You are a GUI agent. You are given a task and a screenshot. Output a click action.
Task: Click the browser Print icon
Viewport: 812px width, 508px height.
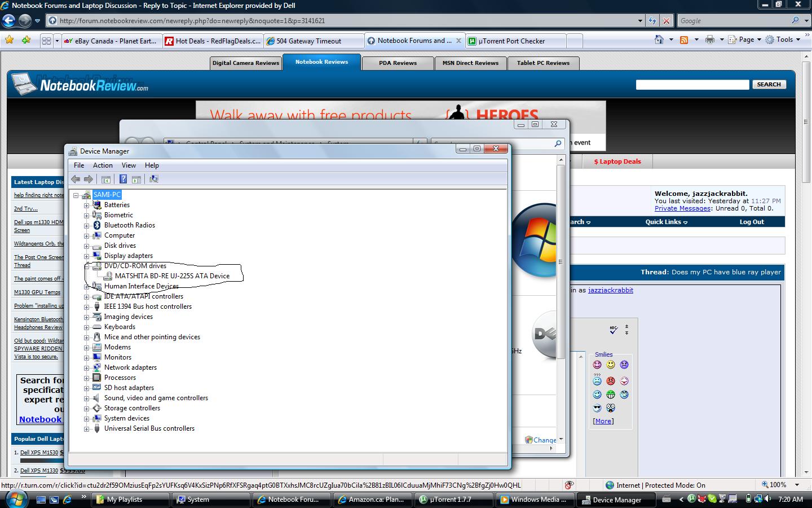pyautogui.click(x=710, y=40)
